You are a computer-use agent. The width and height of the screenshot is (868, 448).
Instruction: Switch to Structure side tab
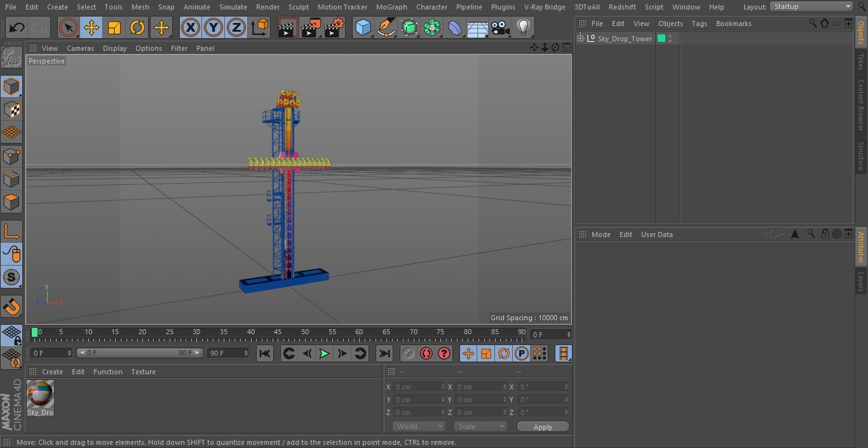pyautogui.click(x=861, y=156)
